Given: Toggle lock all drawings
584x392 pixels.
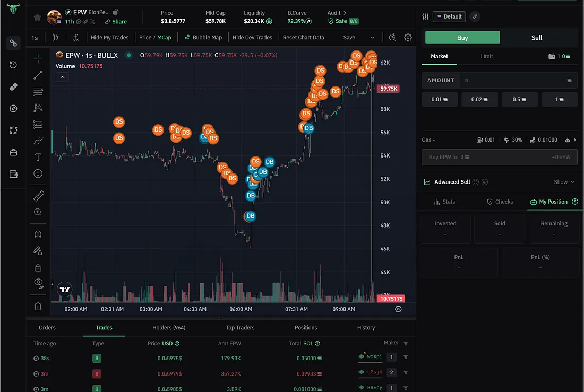Looking at the screenshot, I should click(38, 267).
